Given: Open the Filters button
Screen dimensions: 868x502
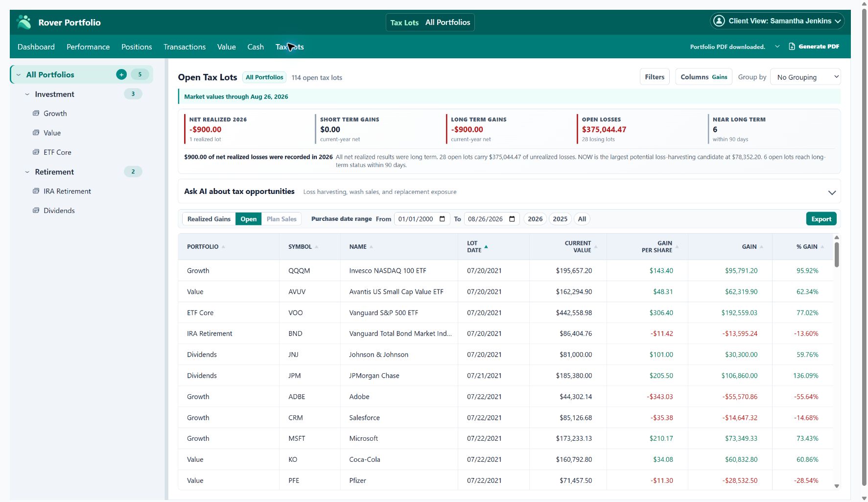Looking at the screenshot, I should (655, 77).
